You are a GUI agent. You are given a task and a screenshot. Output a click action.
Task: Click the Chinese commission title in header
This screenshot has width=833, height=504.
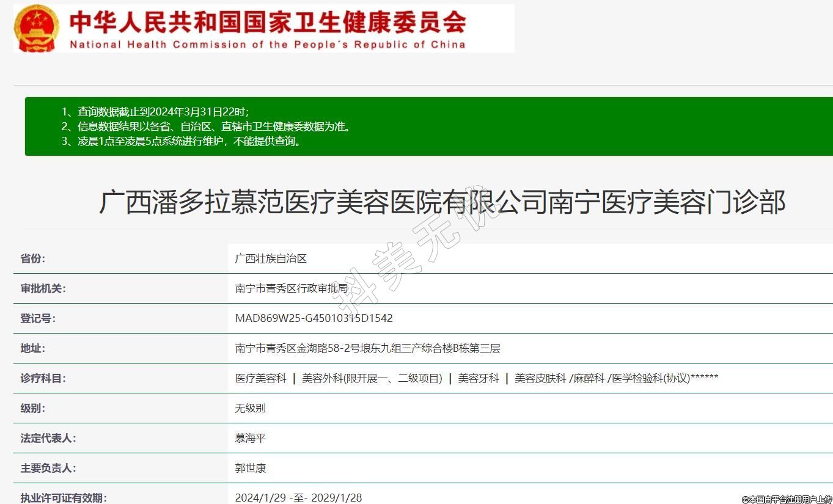click(267, 21)
